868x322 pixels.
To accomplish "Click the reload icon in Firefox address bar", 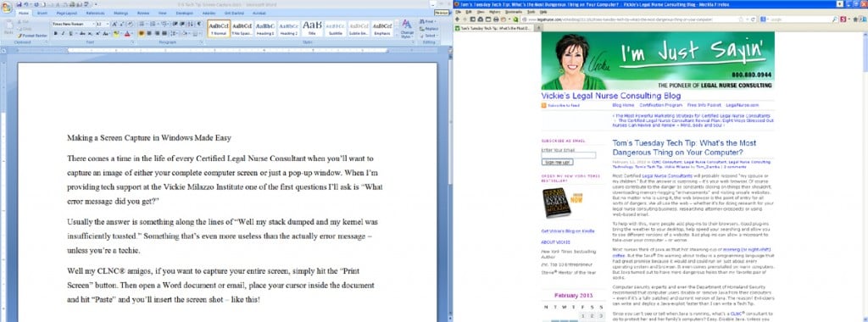I will [x=753, y=19].
